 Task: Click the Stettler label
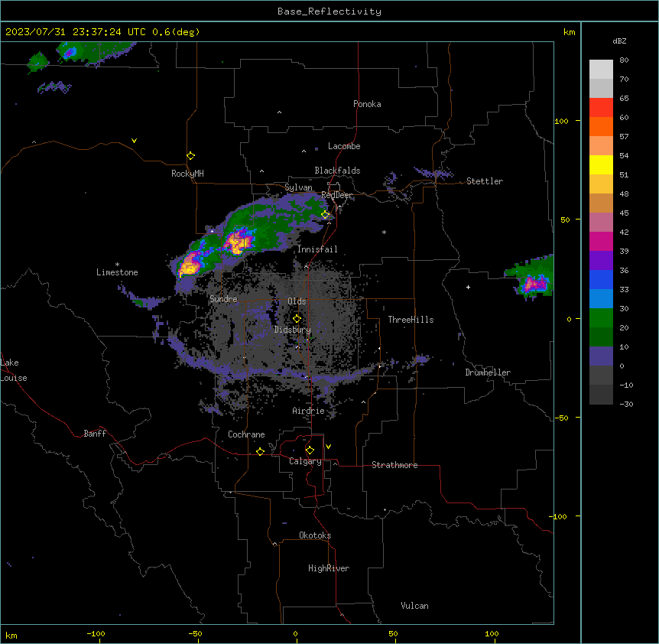(x=485, y=181)
